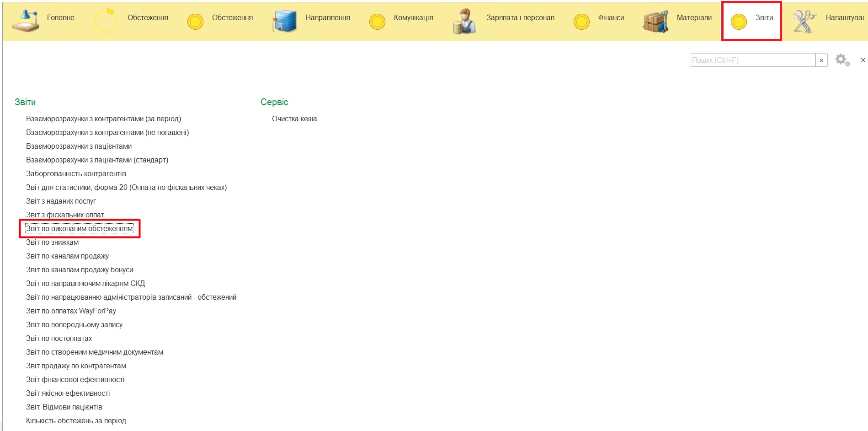Image resolution: width=868 pixels, height=431 pixels.
Task: Open Матеріали boxes icon section
Action: point(655,21)
